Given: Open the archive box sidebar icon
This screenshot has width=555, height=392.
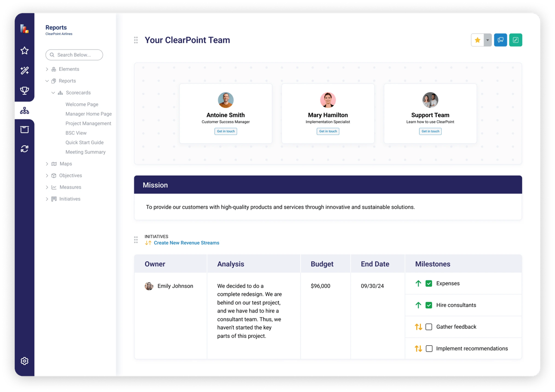Looking at the screenshot, I should tap(25, 129).
